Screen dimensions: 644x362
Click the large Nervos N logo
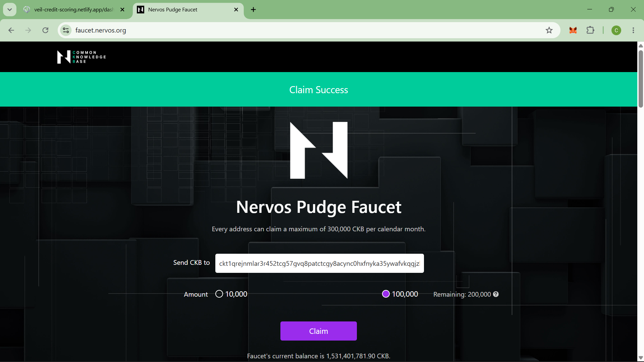click(319, 150)
